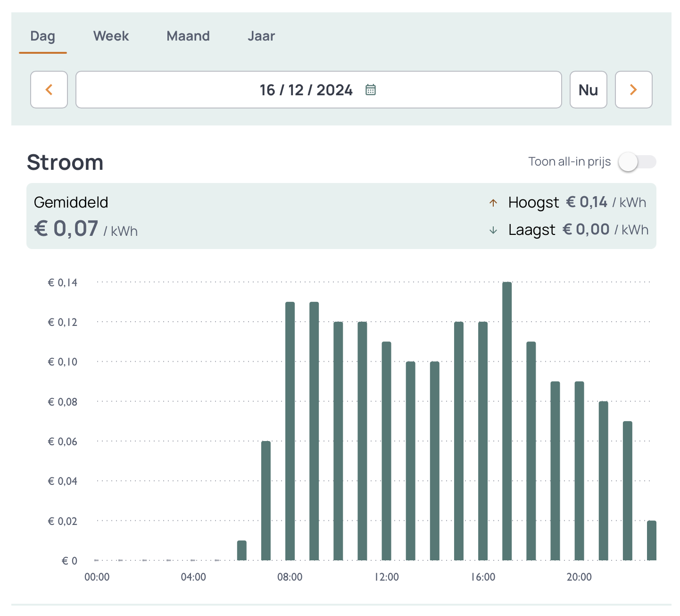
Task: Open the Maand tab
Action: 188,36
